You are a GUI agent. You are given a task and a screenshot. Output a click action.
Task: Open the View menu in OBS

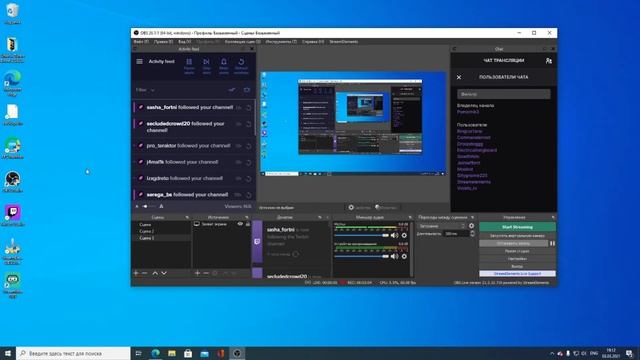pos(184,42)
